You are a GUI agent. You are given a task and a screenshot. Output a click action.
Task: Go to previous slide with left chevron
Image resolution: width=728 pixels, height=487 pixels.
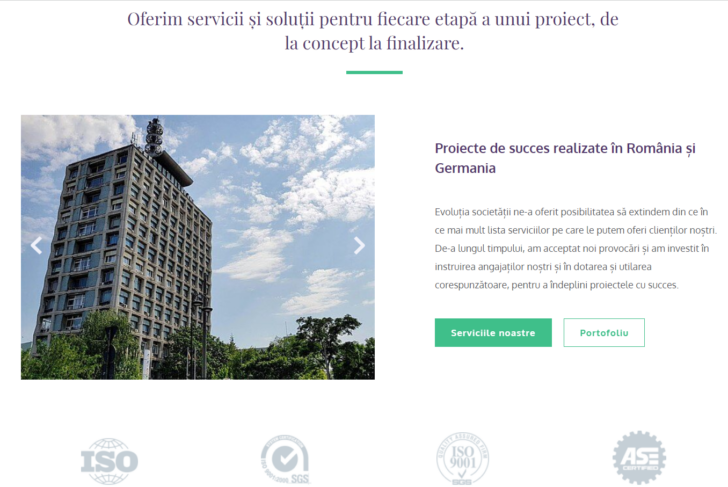[x=36, y=246]
